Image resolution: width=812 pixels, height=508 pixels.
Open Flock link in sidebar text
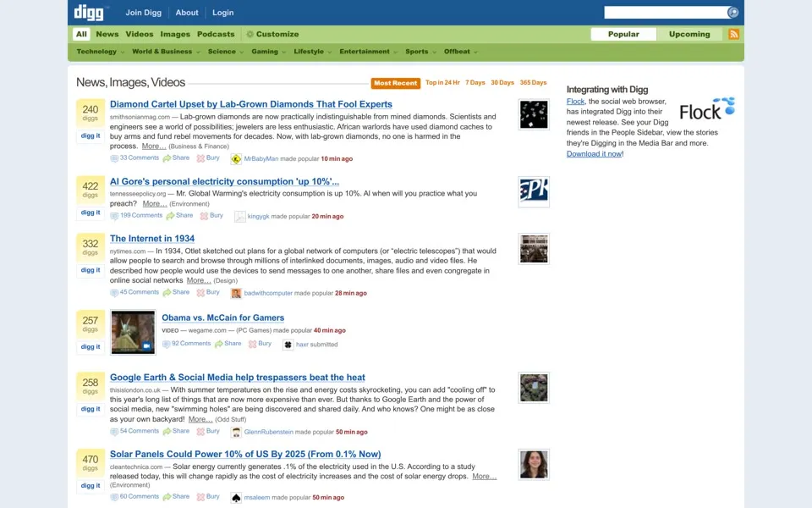(x=575, y=102)
